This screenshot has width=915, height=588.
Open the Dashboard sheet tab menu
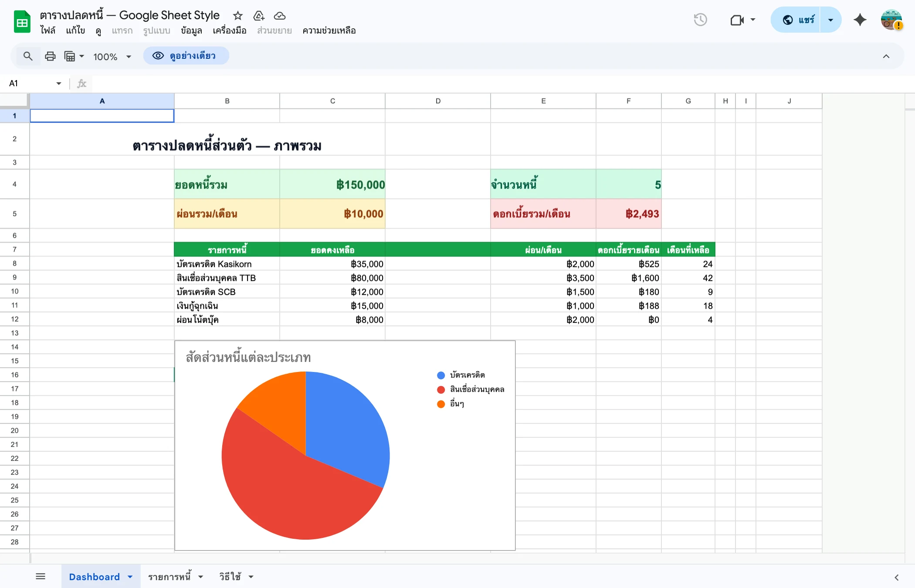coord(129,576)
